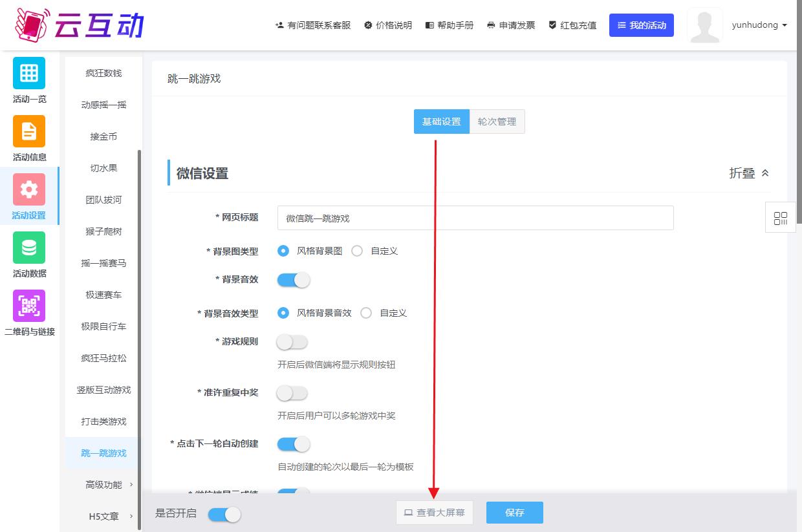Open 红包充值 link
The image size is (802, 532).
click(572, 25)
